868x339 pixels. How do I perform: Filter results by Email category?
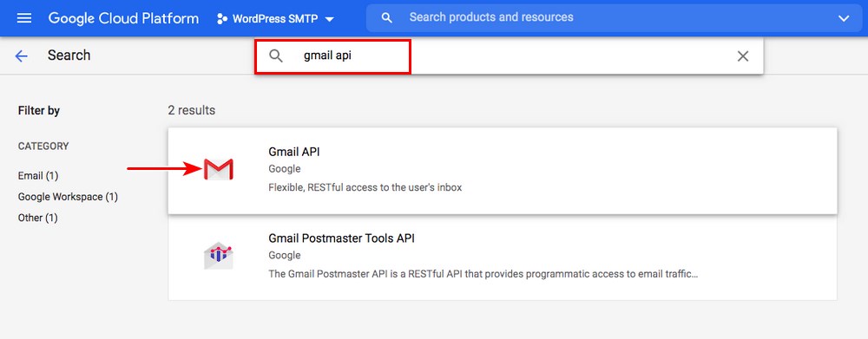tap(38, 175)
